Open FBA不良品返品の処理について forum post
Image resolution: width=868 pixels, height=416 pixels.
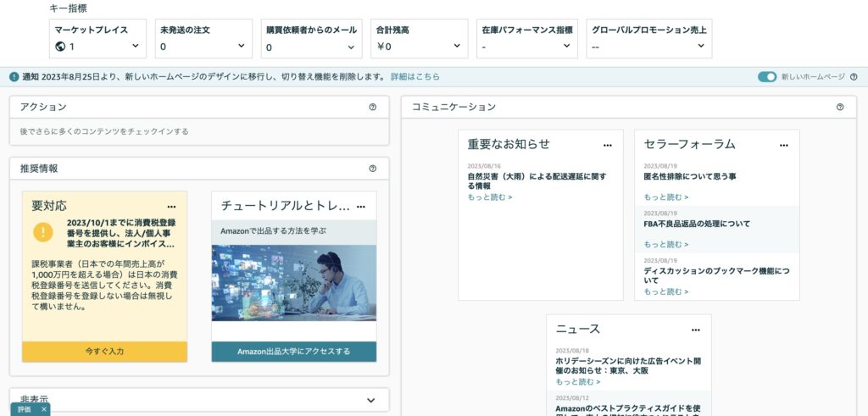tap(697, 224)
